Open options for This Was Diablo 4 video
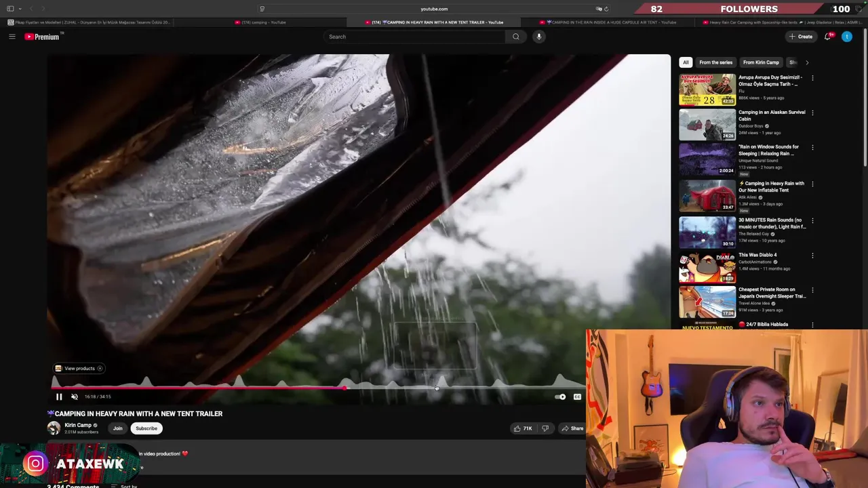This screenshot has width=868, height=488. (812, 256)
